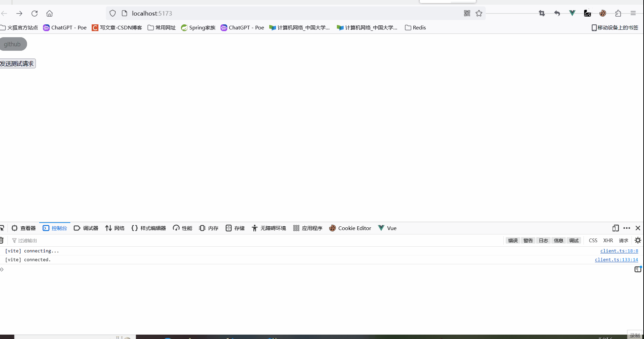Toggle the XHR console filter
Viewport: 644px width, 339px height.
click(608, 241)
